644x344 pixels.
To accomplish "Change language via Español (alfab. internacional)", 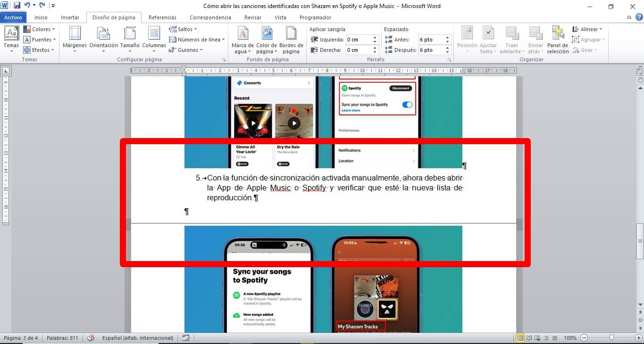I will (x=138, y=338).
